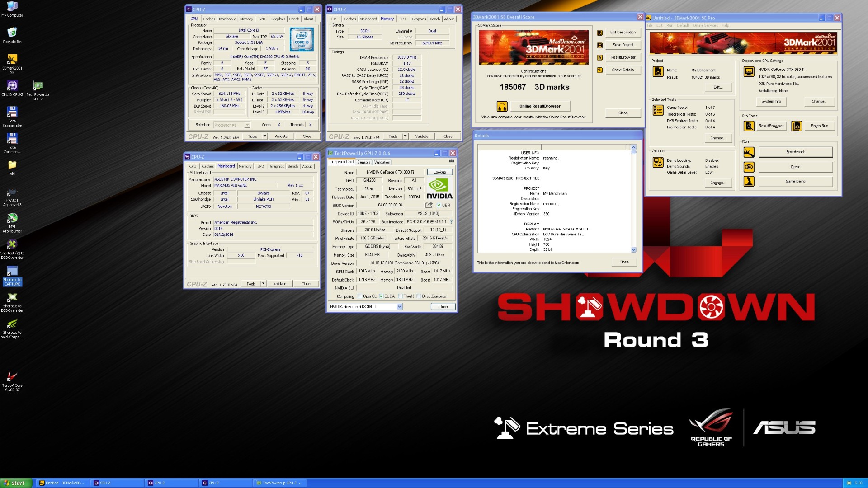This screenshot has width=868, height=488.
Task: Click the Benchmark run icon
Action: pyautogui.click(x=749, y=152)
